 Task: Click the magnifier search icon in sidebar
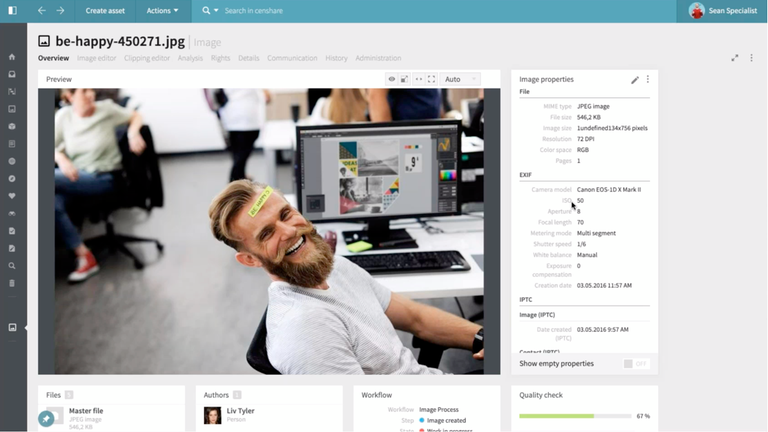click(12, 266)
